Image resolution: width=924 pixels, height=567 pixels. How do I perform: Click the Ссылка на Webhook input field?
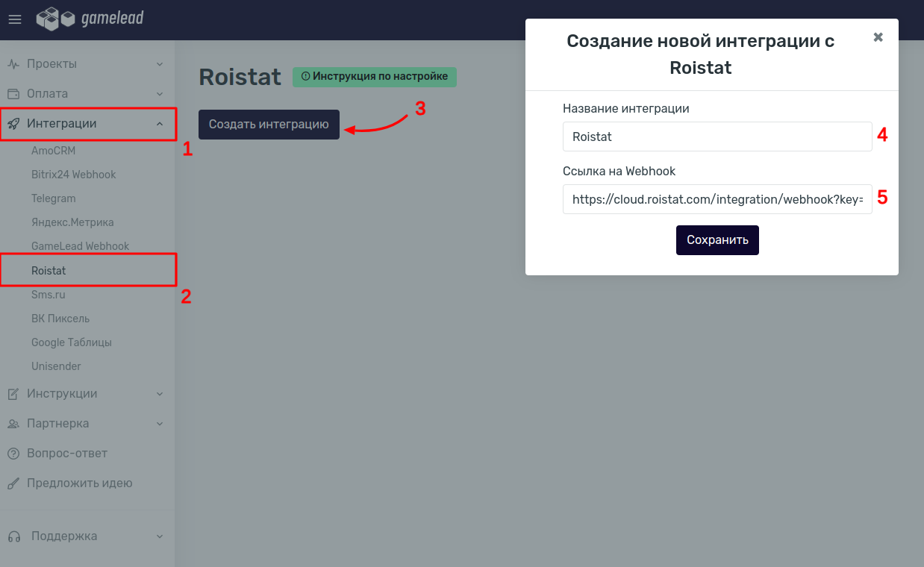click(717, 199)
